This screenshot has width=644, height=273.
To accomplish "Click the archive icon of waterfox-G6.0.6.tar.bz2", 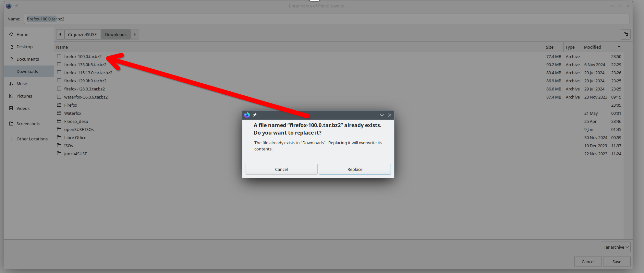I will click(59, 97).
